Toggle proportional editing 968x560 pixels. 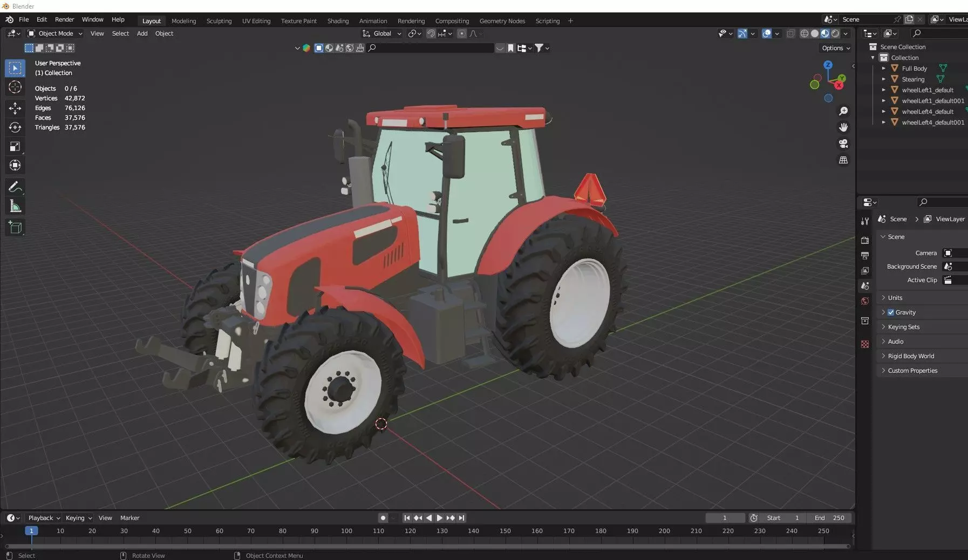(462, 33)
